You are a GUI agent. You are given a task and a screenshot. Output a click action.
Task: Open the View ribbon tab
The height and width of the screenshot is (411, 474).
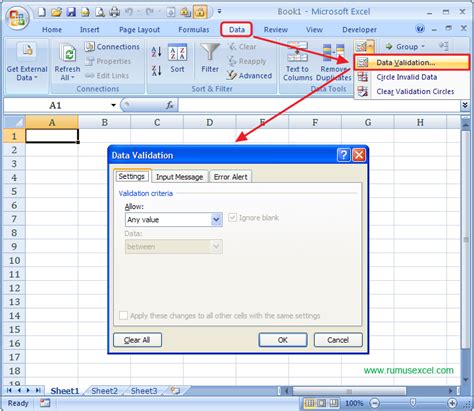314,30
